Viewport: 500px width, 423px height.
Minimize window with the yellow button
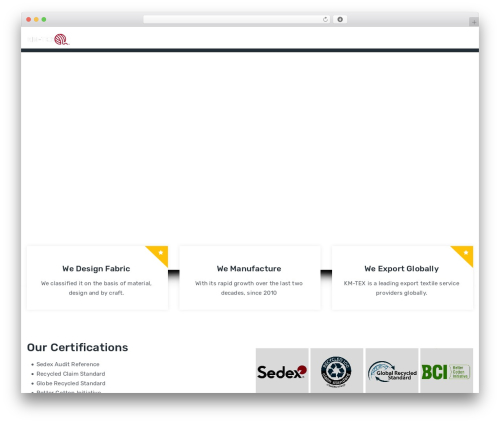click(36, 20)
